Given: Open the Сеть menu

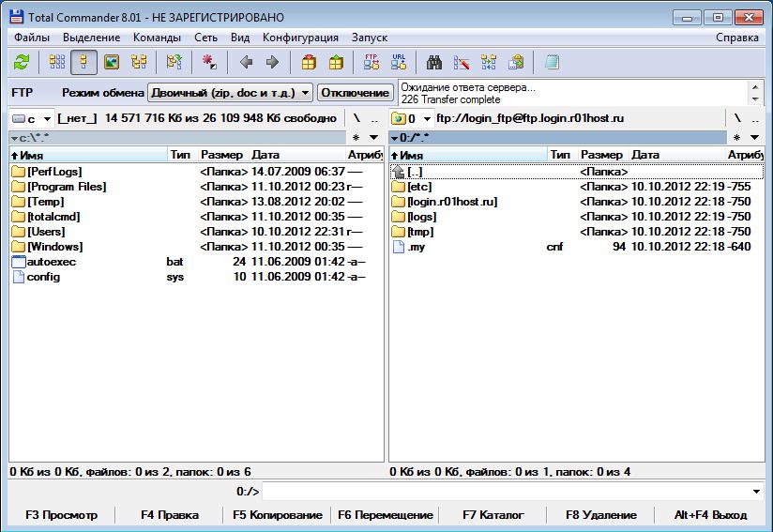Looking at the screenshot, I should pos(205,38).
